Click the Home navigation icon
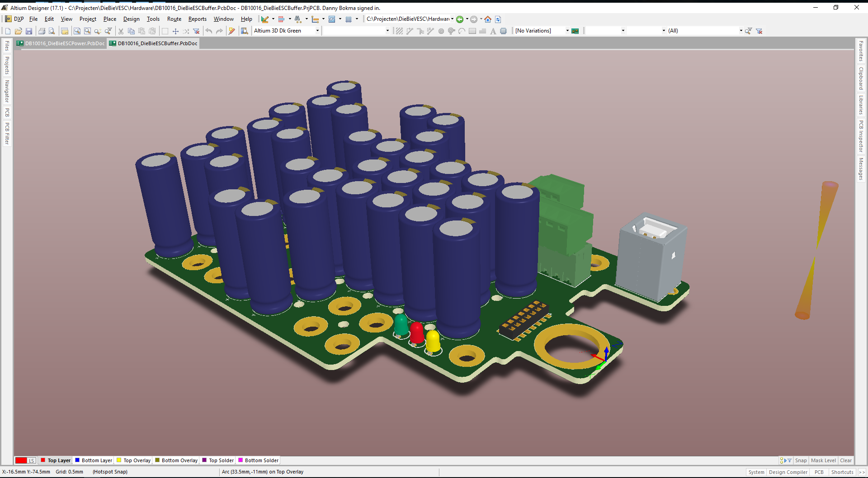The width and height of the screenshot is (868, 478). click(x=488, y=19)
